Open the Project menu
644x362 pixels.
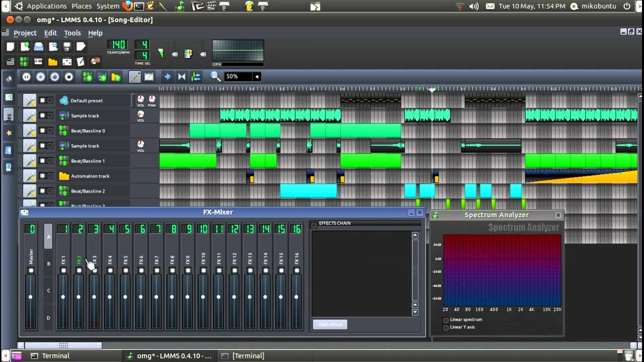pos(25,33)
